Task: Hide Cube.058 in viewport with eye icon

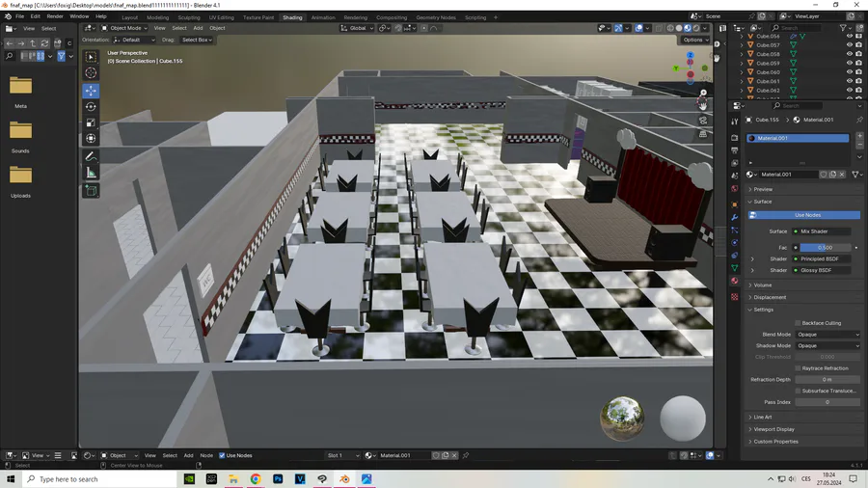Action: pyautogui.click(x=849, y=54)
